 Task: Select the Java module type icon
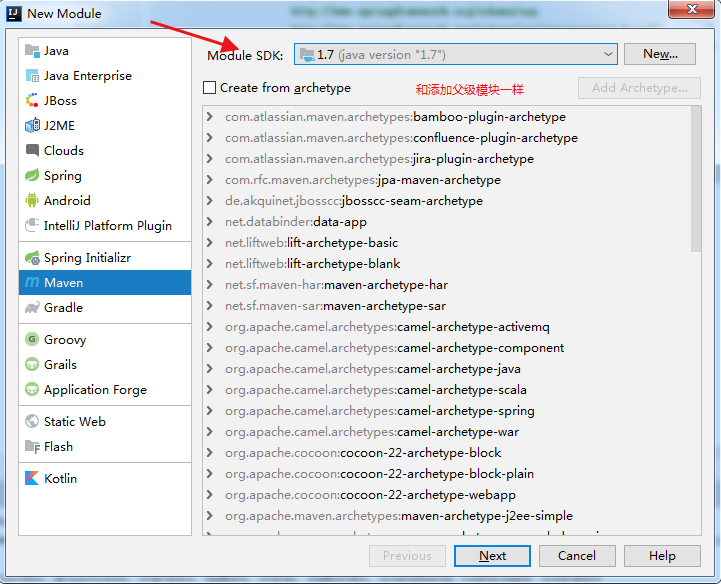point(32,51)
